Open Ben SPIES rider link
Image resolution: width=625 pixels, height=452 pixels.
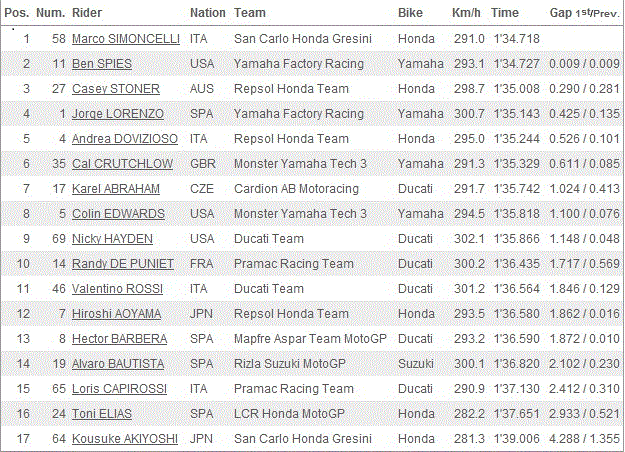[x=102, y=64]
